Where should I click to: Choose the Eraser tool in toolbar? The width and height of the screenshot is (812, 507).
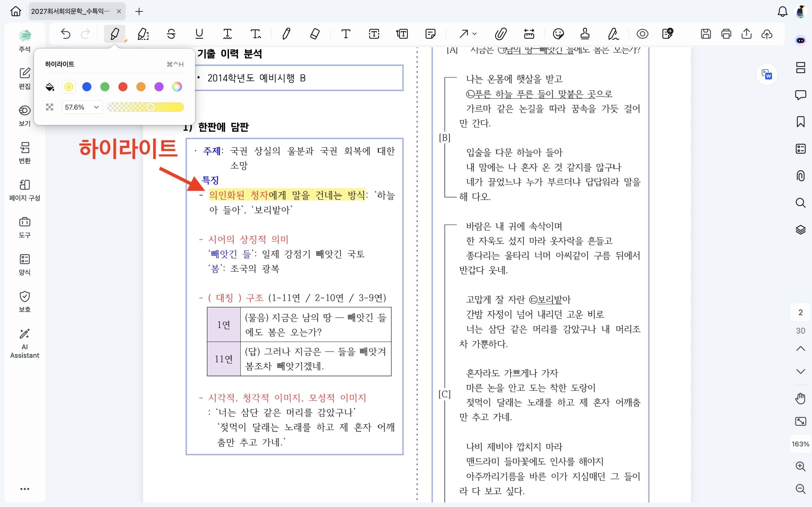click(315, 34)
